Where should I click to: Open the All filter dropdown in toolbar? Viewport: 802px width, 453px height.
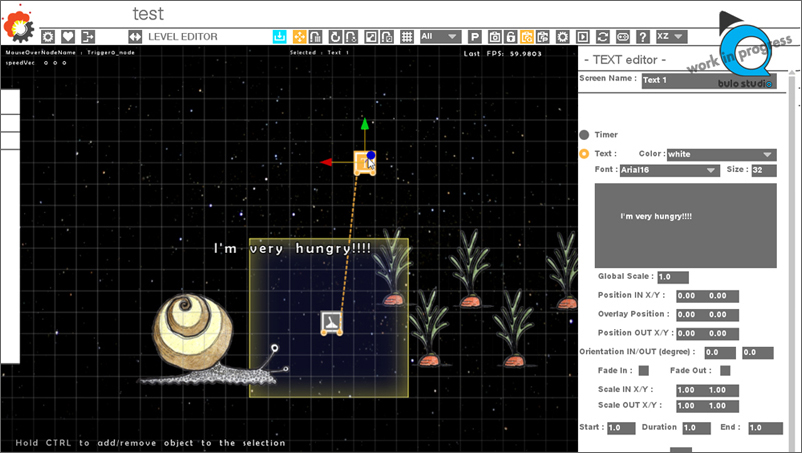[440, 36]
